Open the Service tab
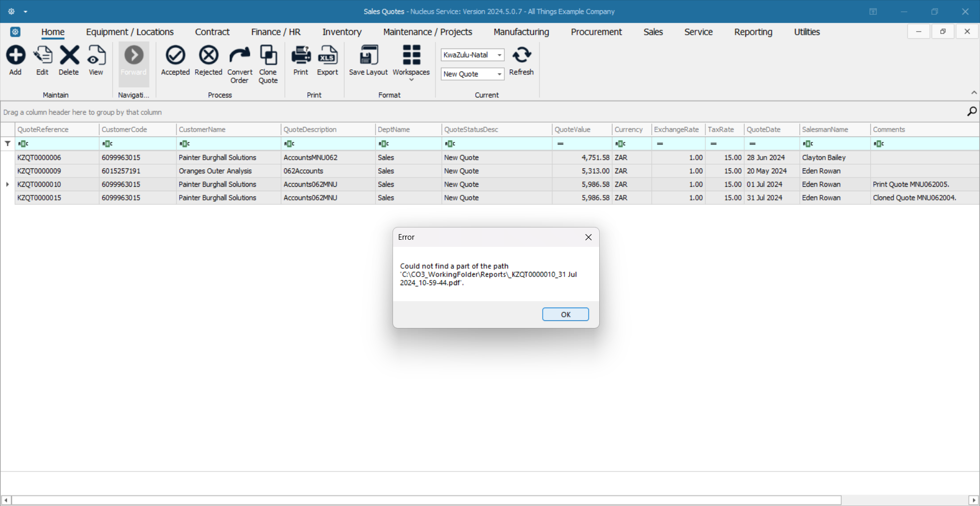980x506 pixels. click(x=698, y=32)
